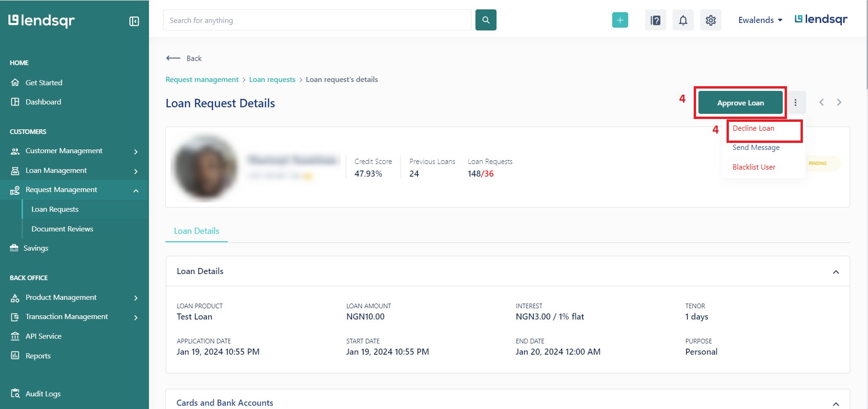This screenshot has height=409, width=868.
Task: Open Request management breadcrumb link
Action: click(x=202, y=80)
